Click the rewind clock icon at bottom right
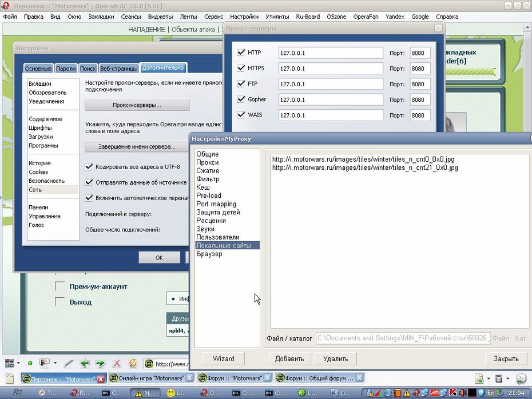The image size is (532, 399). [x=521, y=378]
